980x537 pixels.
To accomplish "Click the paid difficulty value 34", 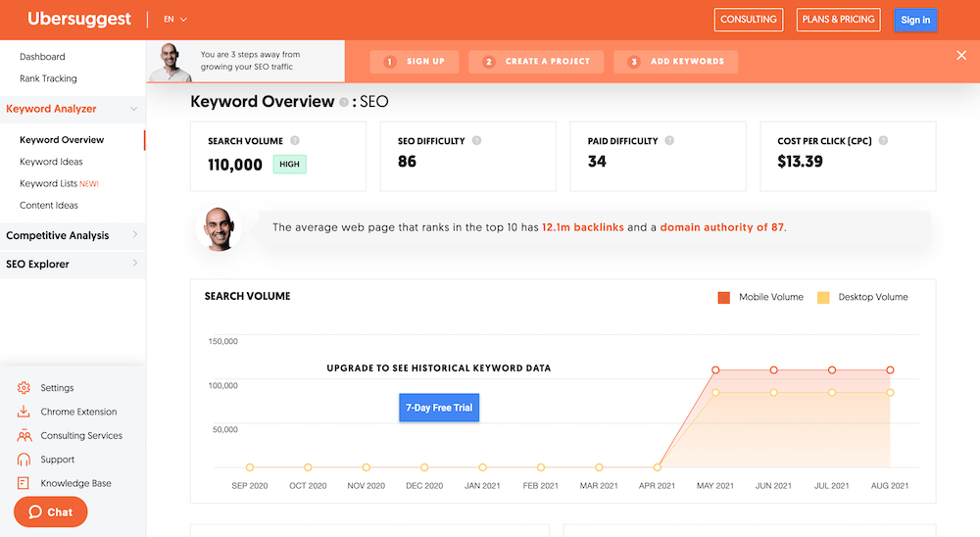I will [x=597, y=162].
